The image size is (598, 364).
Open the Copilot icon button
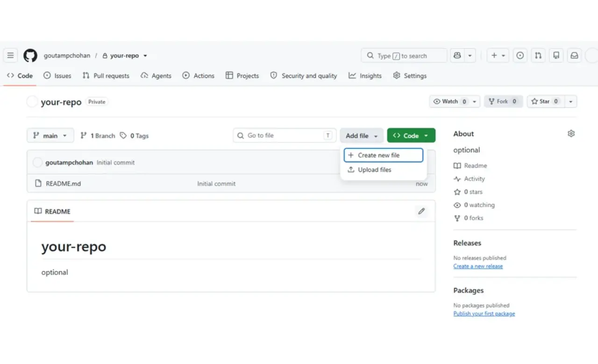[457, 56]
